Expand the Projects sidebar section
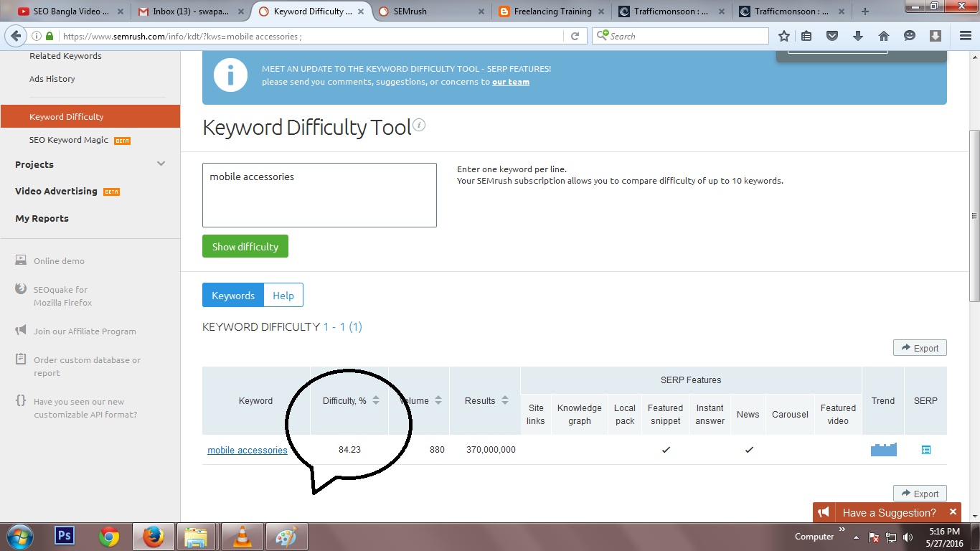This screenshot has height=551, width=980. (161, 164)
